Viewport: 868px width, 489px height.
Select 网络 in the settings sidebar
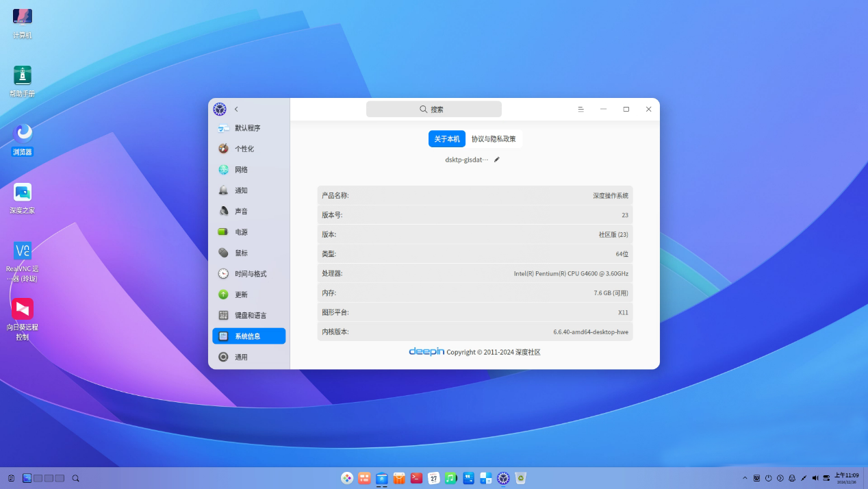(x=248, y=170)
